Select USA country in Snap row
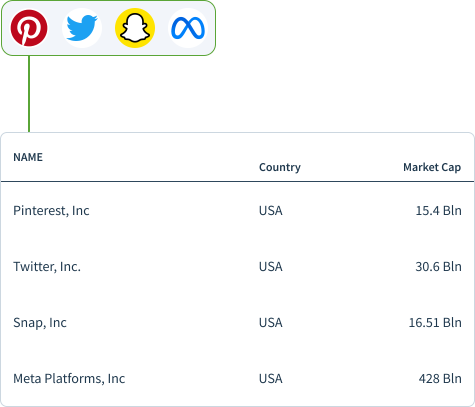Image resolution: width=475 pixels, height=407 pixels. [x=271, y=323]
